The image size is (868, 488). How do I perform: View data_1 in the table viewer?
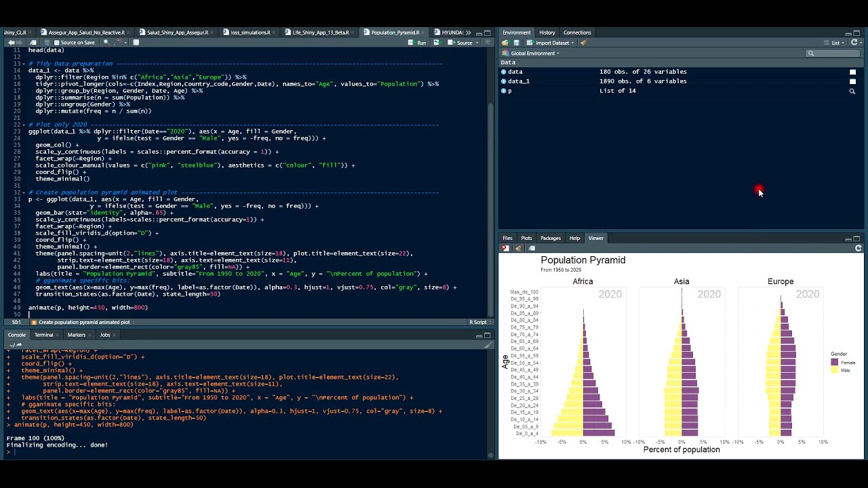coord(852,81)
